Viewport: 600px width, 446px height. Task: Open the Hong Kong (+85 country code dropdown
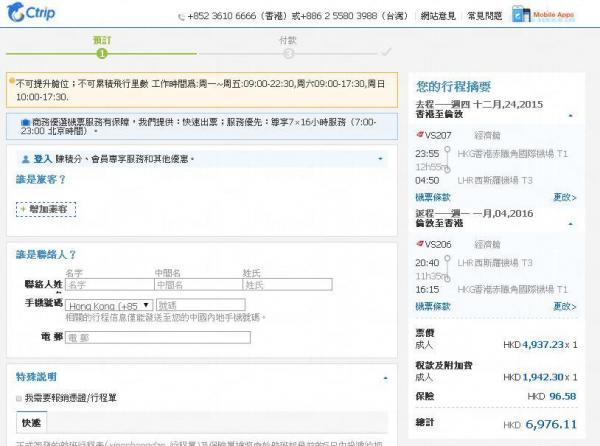(x=109, y=305)
